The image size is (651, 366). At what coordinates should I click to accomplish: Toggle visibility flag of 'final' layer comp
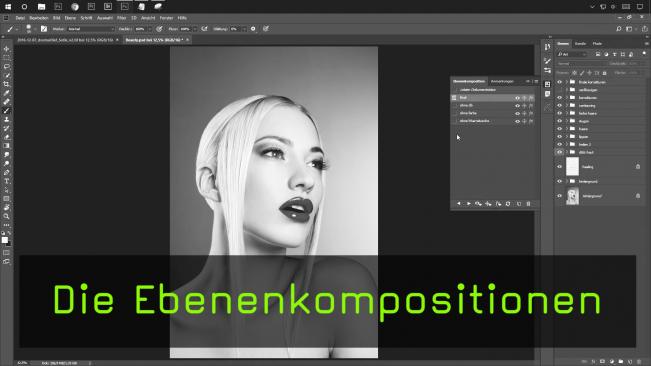517,98
